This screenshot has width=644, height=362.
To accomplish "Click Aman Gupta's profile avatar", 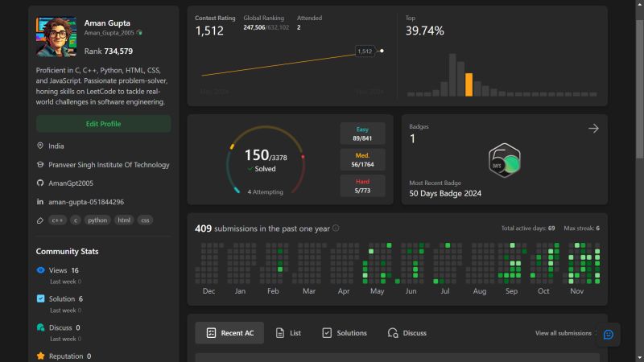I will click(56, 36).
